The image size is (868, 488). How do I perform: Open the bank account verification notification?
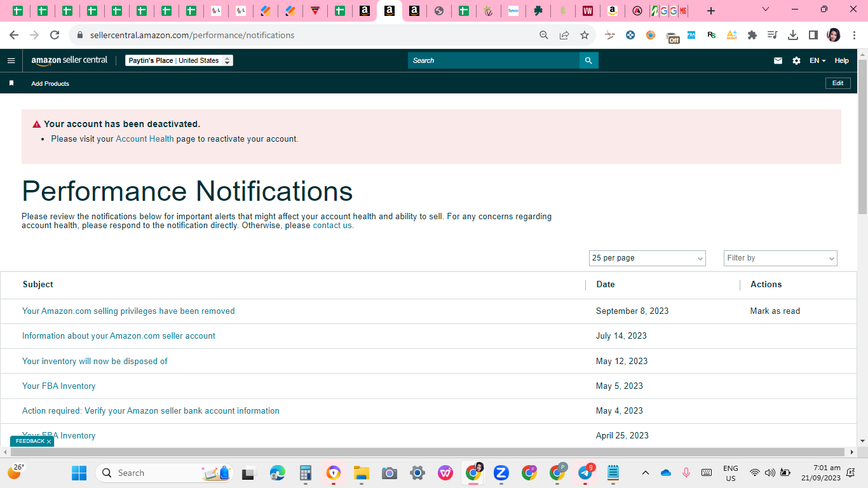(151, 410)
